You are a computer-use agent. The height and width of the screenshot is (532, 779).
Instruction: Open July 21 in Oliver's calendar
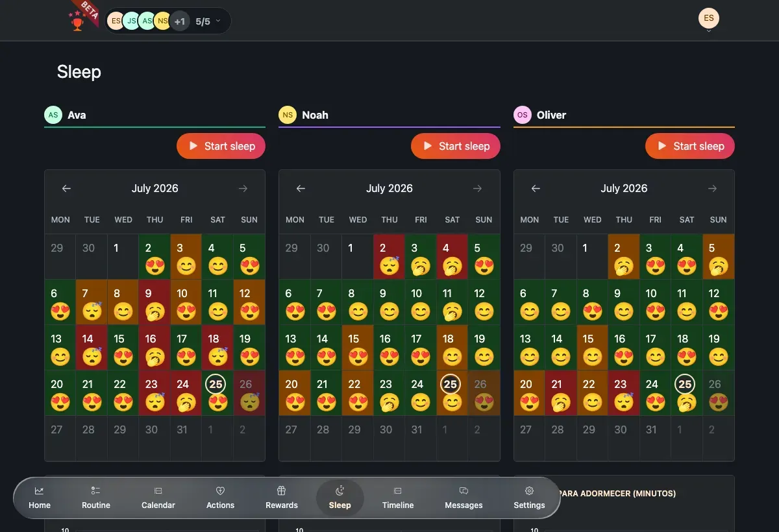561,393
